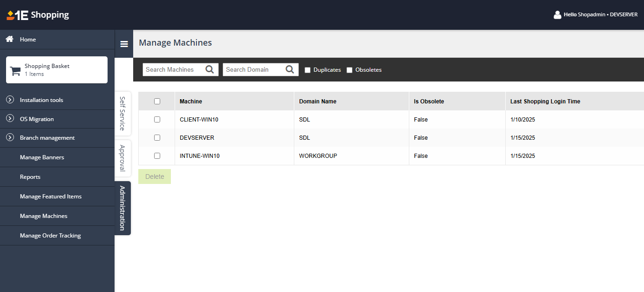Viewport: 644px width, 292px height.
Task: Switch to the Approval tab
Action: [122, 158]
